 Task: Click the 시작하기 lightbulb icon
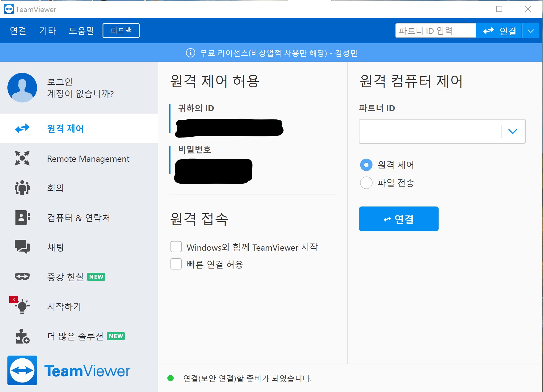click(22, 307)
